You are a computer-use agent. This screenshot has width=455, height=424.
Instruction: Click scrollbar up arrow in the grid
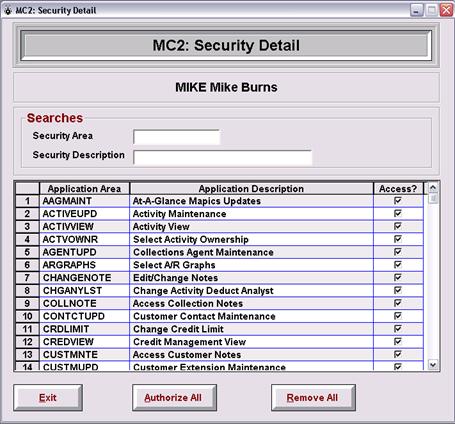(433, 188)
